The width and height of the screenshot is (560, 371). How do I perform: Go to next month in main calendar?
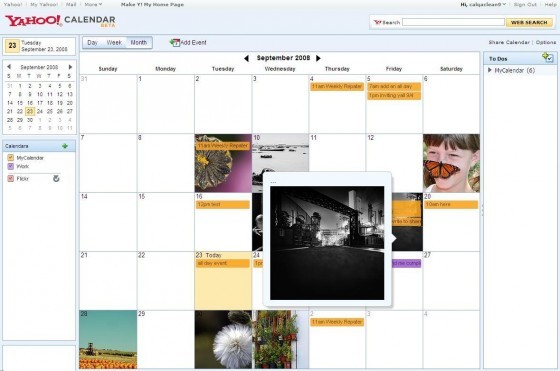(318, 58)
